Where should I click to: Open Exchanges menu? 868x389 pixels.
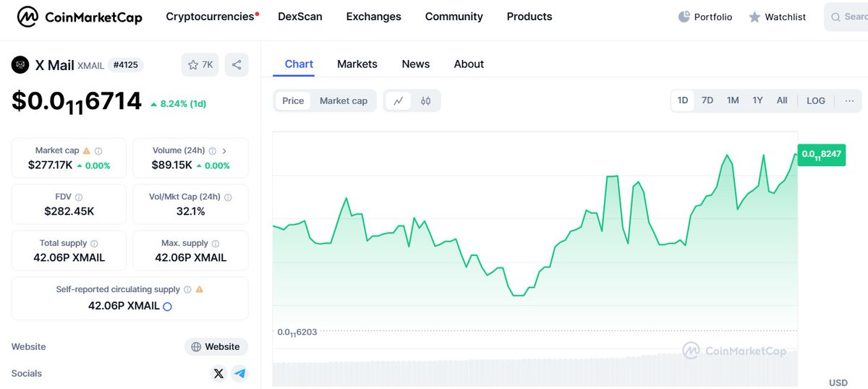[x=374, y=16]
